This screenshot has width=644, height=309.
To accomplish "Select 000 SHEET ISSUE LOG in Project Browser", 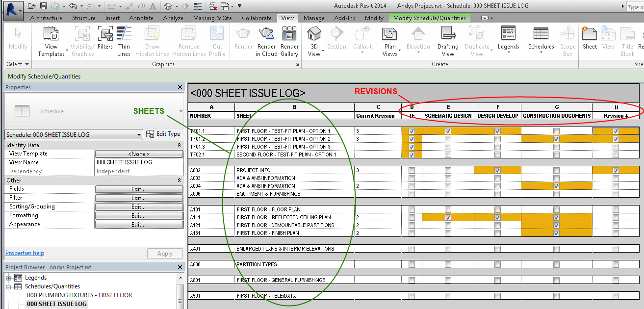I will click(56, 304).
